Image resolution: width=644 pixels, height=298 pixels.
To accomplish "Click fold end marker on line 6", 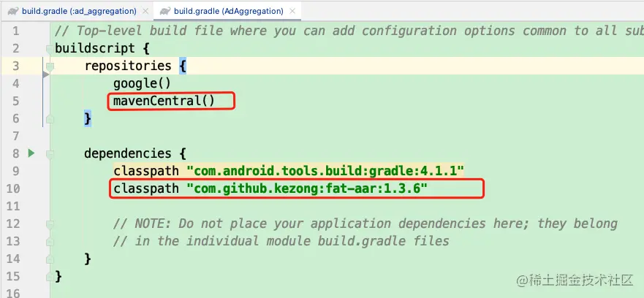I will pyautogui.click(x=50, y=119).
